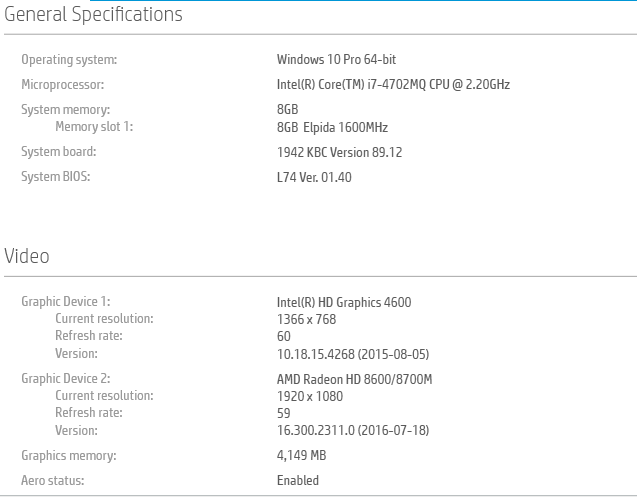Select the Graphic Device 1 label
Image resolution: width=637 pixels, height=497 pixels.
(65, 302)
